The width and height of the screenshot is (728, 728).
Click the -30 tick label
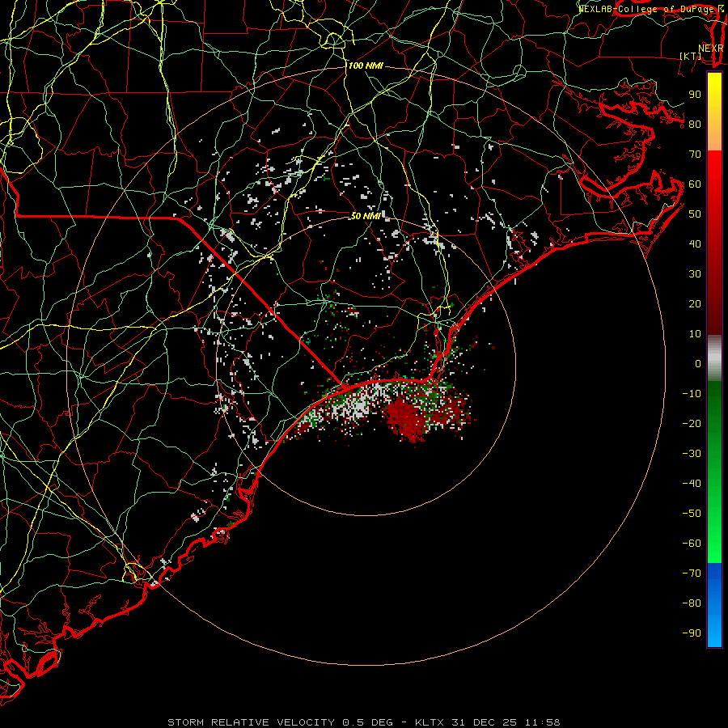tap(692, 454)
